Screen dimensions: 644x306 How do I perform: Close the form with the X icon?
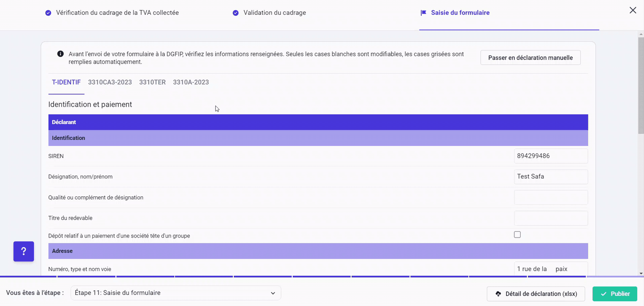pos(633,11)
